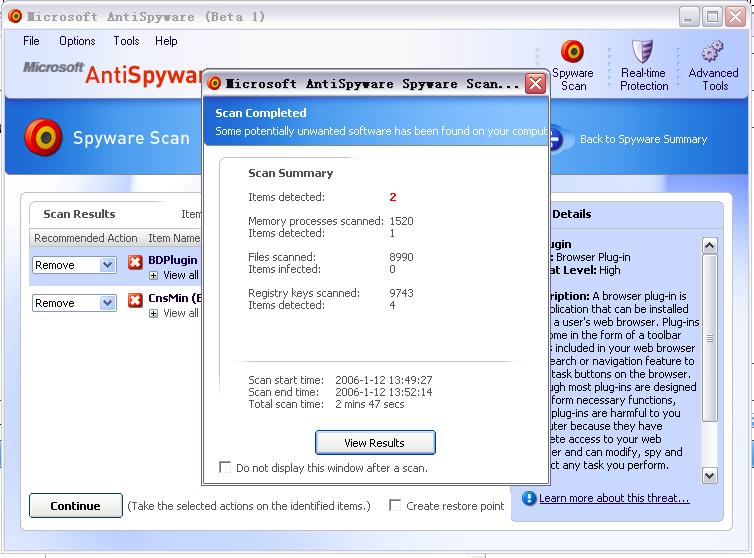The height and width of the screenshot is (558, 754).
Task: Minimize the Microsoft AntiSpyware window
Action: coord(689,17)
